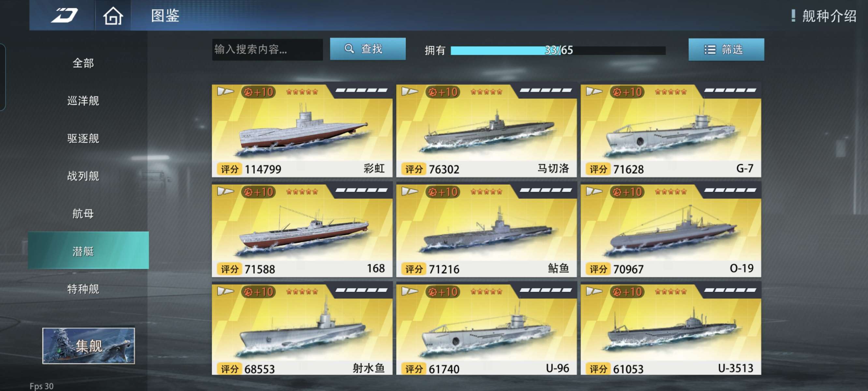Select the 全部 category tab
Screen dimensions: 868x391
[83, 63]
